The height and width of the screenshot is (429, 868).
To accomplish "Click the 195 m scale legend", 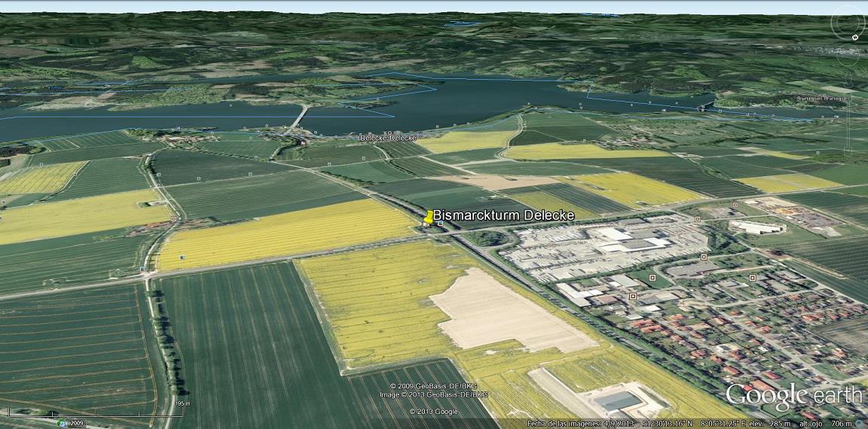I will click(182, 404).
